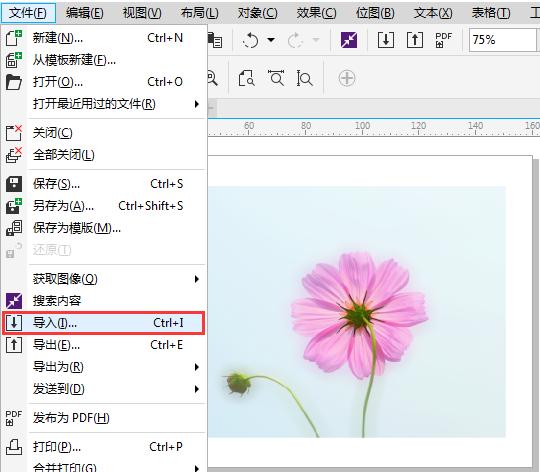
Task: Open the 视图(V) menu
Action: [142, 13]
